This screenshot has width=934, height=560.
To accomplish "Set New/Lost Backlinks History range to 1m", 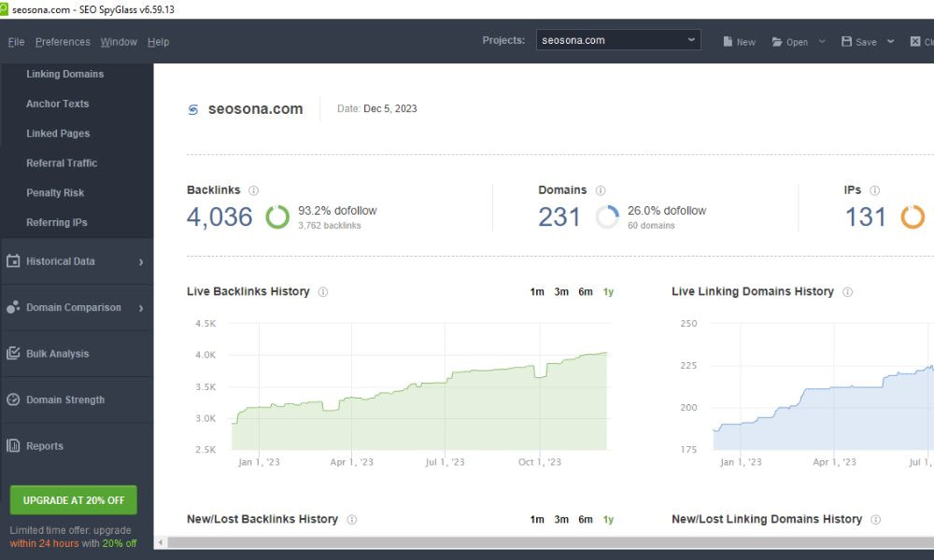I will tap(537, 520).
